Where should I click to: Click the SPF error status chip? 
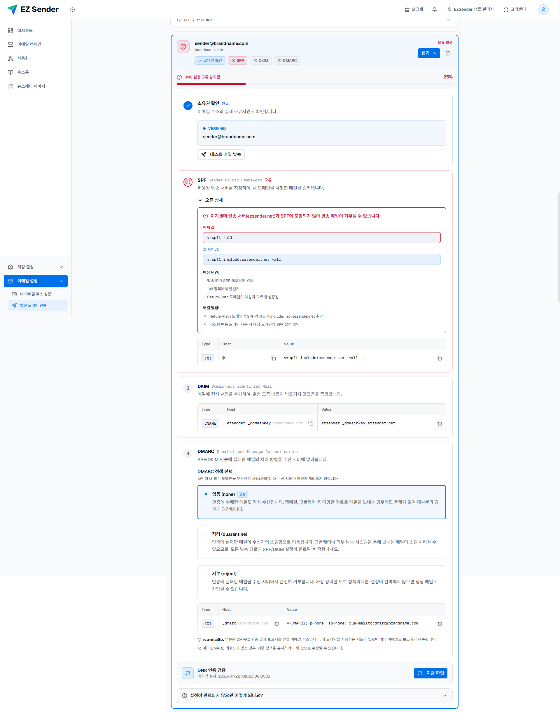tap(237, 60)
